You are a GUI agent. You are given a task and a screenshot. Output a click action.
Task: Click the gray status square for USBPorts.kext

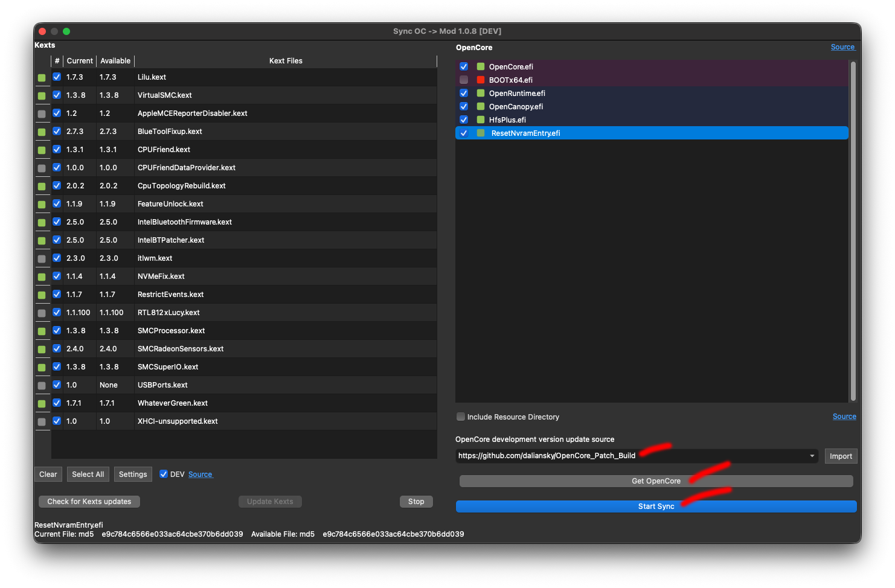click(42, 386)
